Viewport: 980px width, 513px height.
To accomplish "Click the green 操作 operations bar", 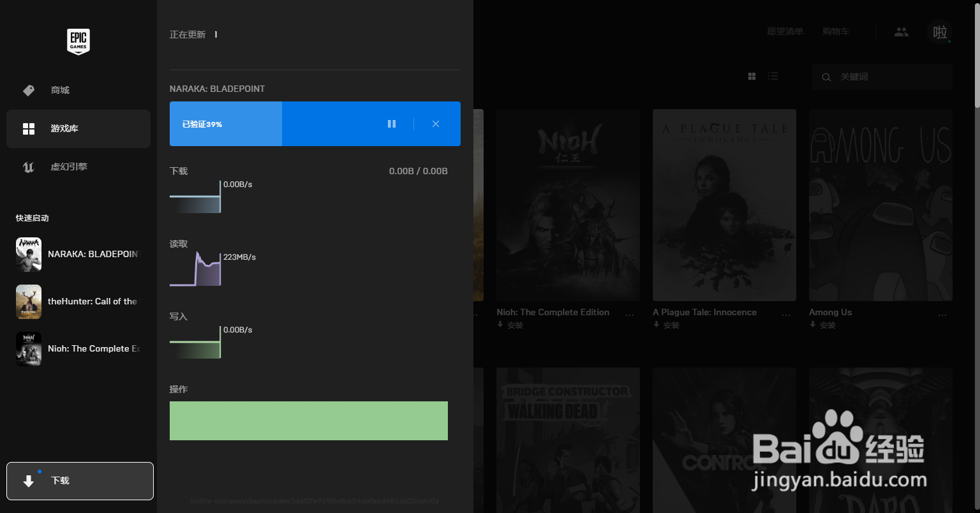I will click(309, 420).
